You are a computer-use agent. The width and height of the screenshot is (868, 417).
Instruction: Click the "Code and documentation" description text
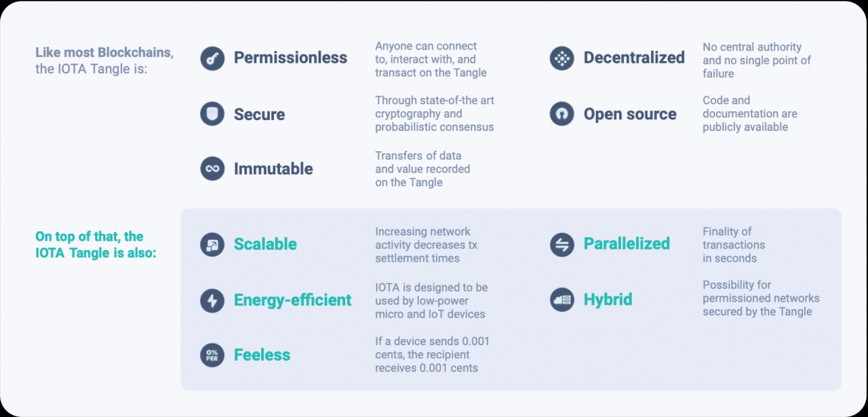point(749,114)
